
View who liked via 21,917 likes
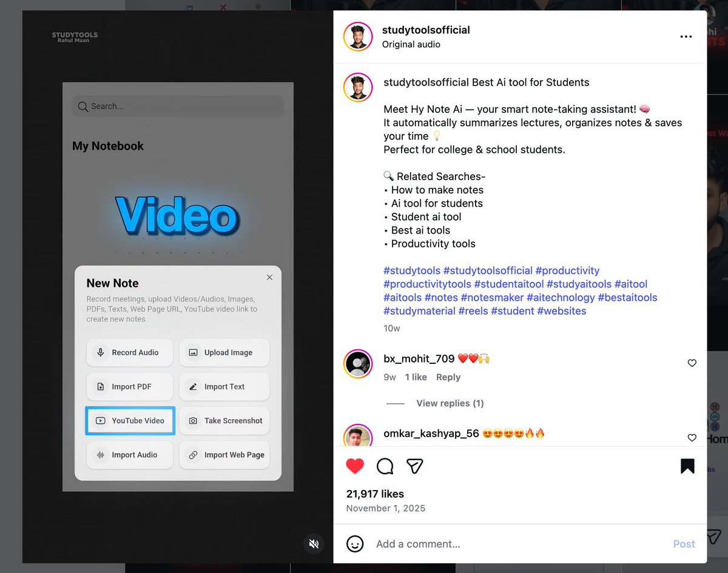click(x=375, y=494)
